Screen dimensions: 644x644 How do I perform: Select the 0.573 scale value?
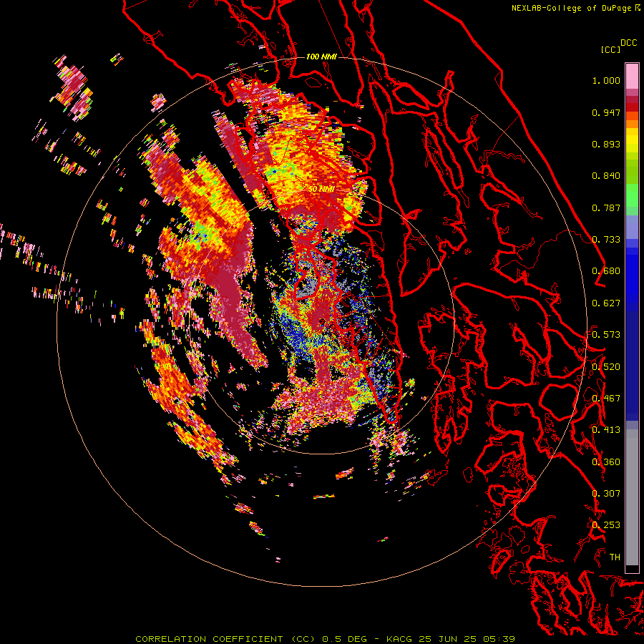pyautogui.click(x=606, y=335)
